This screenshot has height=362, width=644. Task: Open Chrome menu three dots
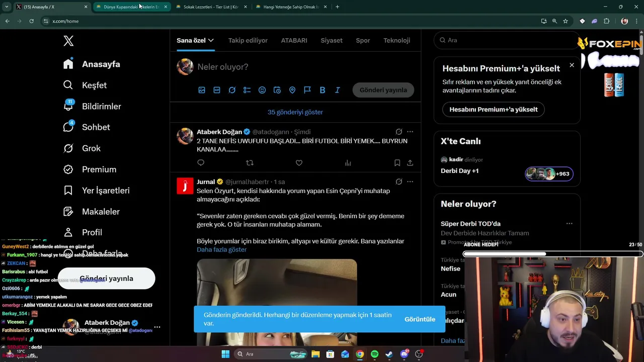pyautogui.click(x=637, y=21)
